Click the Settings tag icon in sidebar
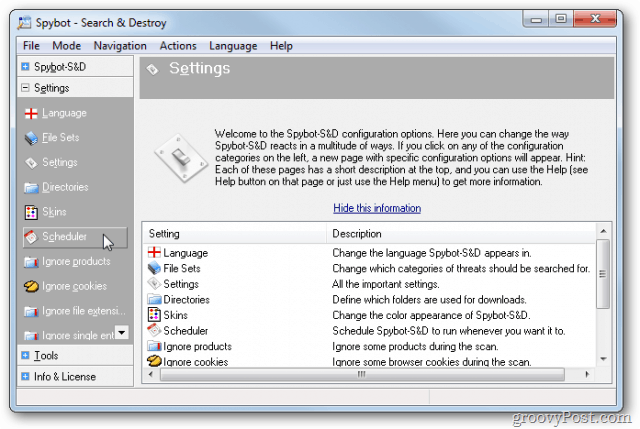 click(31, 163)
